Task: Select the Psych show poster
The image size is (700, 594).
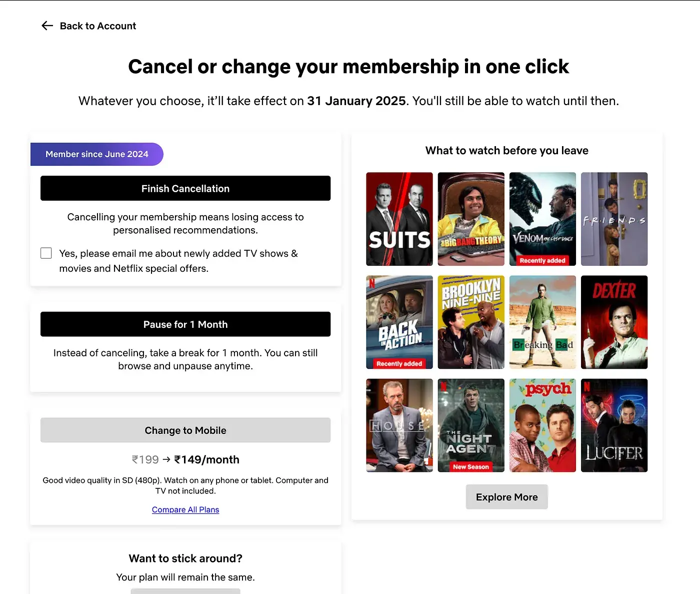Action: (x=542, y=425)
